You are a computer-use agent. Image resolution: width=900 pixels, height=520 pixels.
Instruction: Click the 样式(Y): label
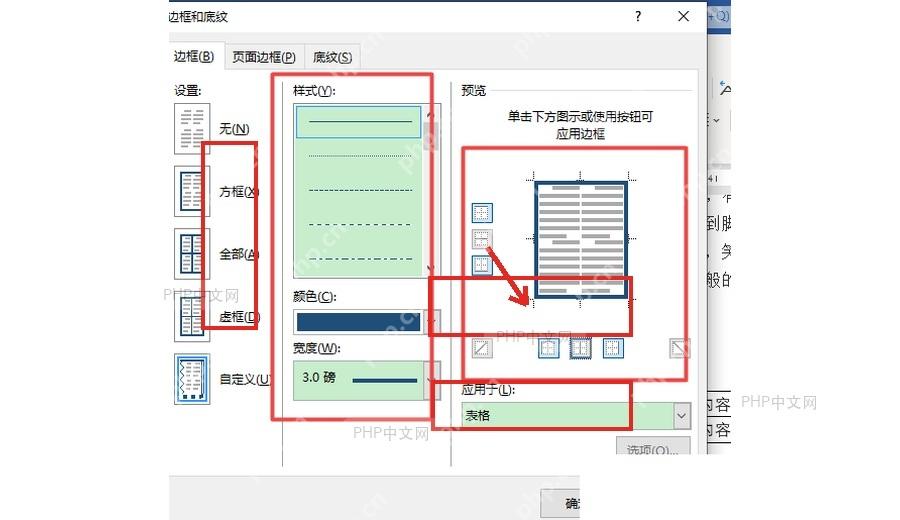pyautogui.click(x=314, y=91)
